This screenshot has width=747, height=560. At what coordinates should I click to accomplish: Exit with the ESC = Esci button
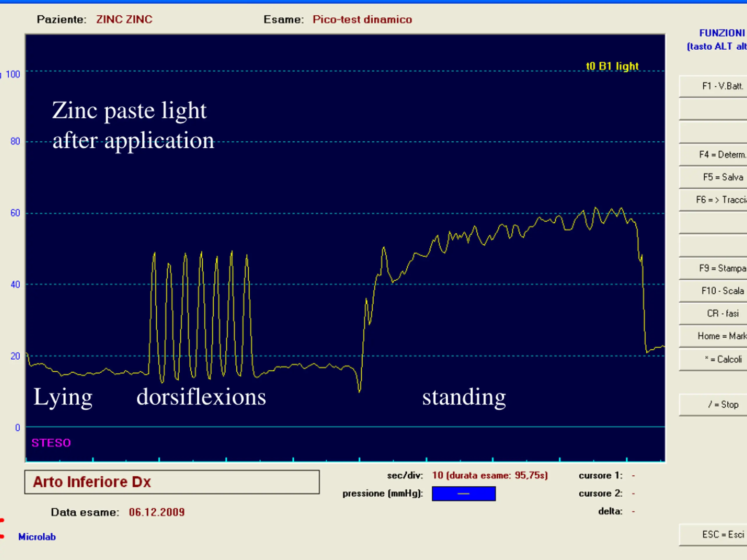point(713,535)
